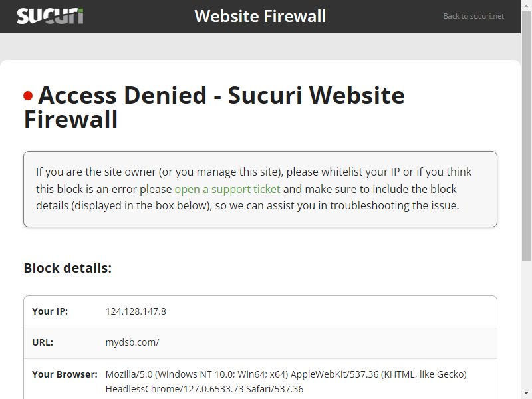
Task: Click the red status dot beside Access Denied
Action: [x=28, y=96]
